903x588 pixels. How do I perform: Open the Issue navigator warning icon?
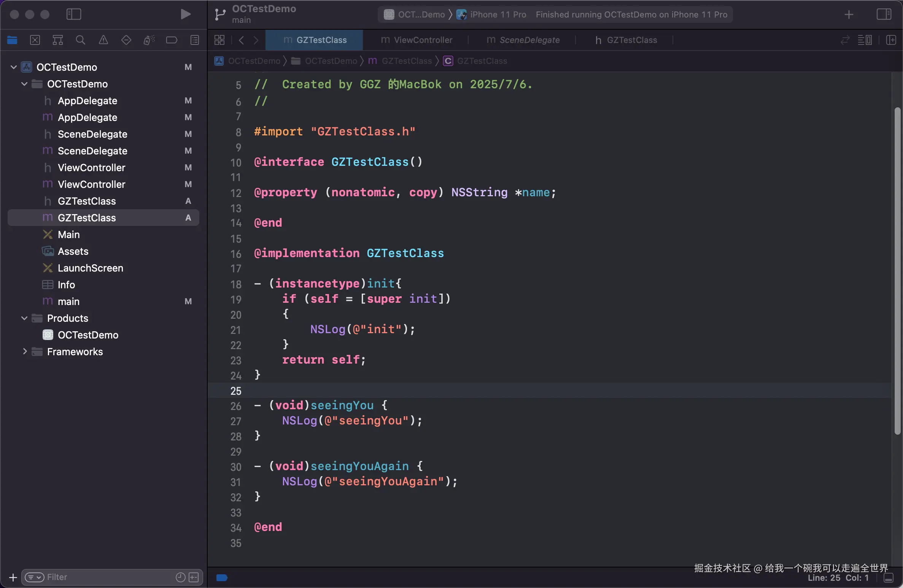tap(103, 40)
